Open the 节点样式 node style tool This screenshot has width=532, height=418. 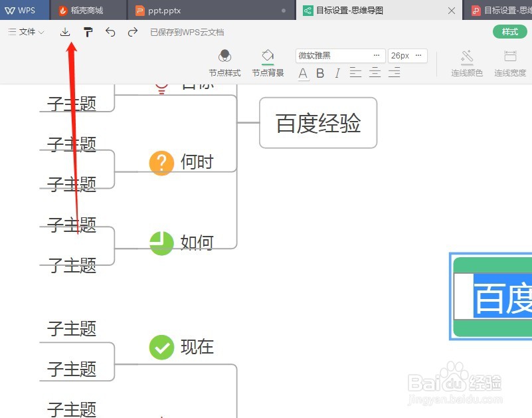[224, 63]
